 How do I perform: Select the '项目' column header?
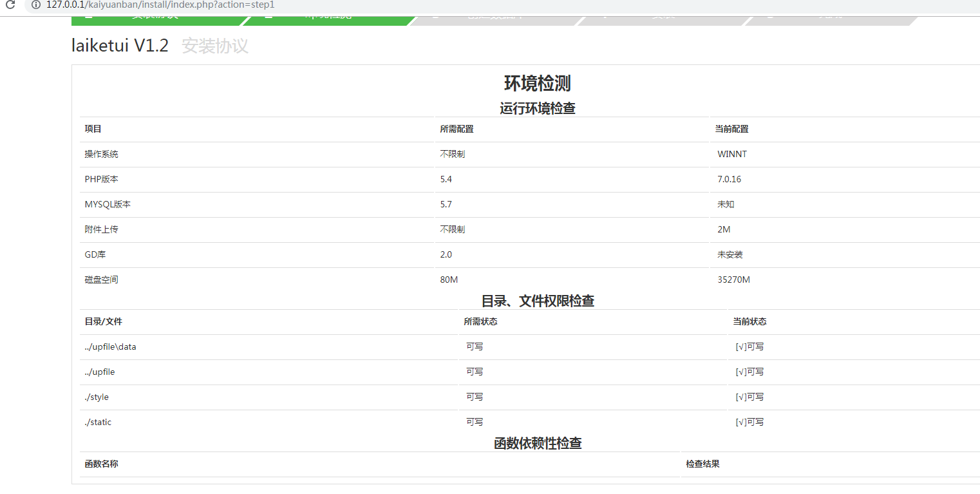pos(93,129)
